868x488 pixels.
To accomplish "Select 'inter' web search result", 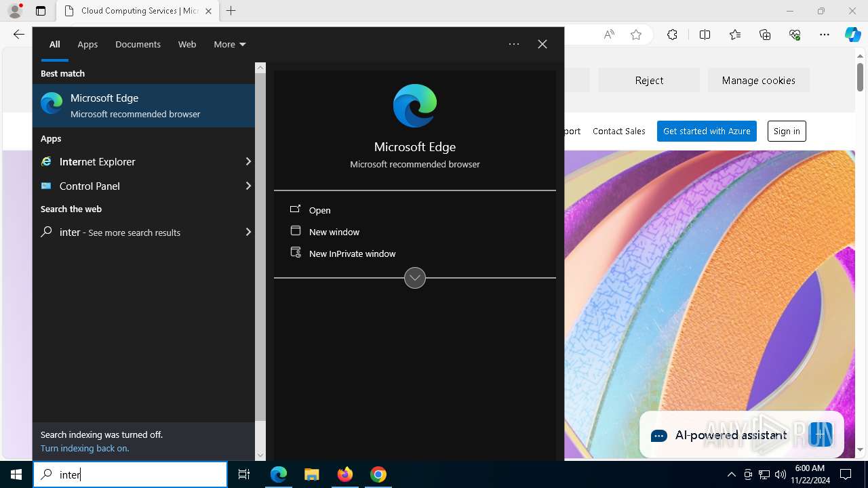I will coord(136,232).
